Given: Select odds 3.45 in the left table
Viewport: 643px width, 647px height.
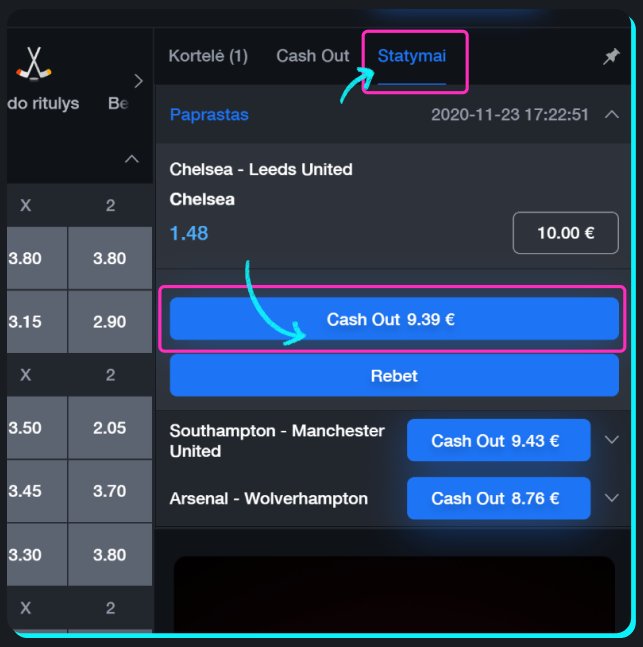Looking at the screenshot, I should (37, 491).
